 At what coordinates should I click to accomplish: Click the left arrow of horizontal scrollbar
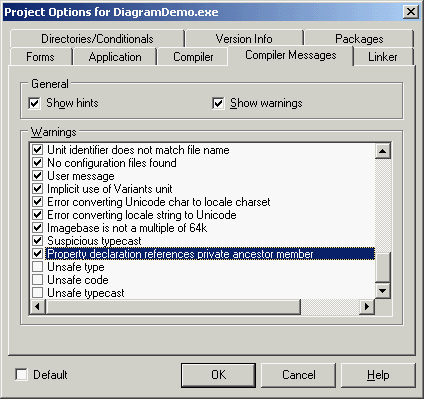tap(37, 306)
